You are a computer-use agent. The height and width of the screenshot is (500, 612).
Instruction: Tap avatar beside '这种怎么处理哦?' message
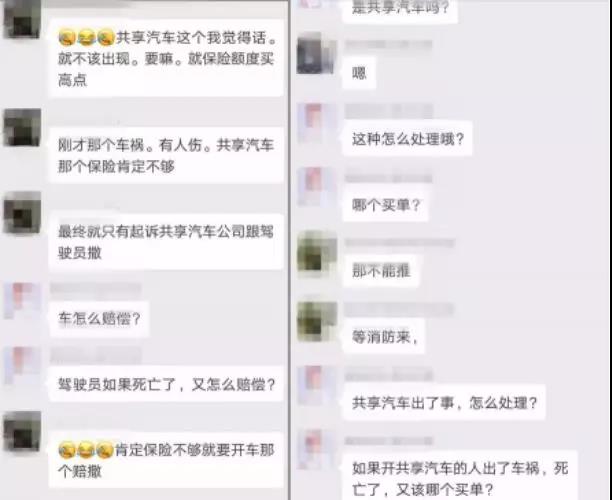pyautogui.click(x=317, y=123)
